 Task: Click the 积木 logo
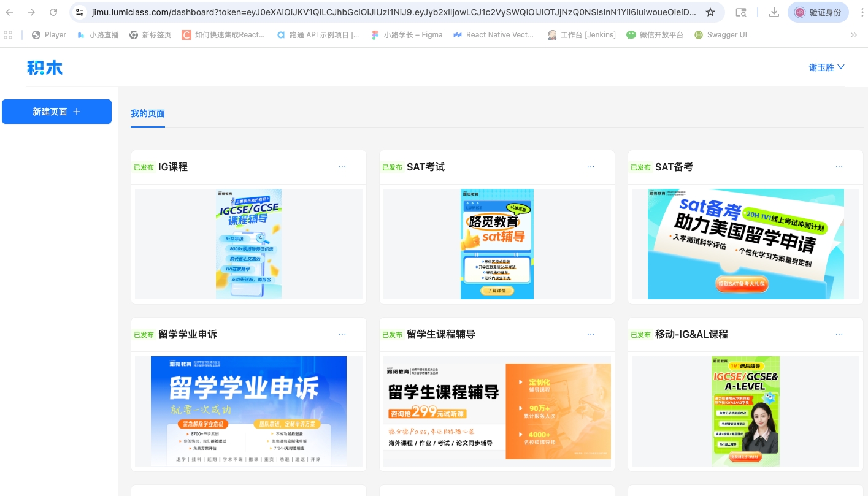coord(45,67)
